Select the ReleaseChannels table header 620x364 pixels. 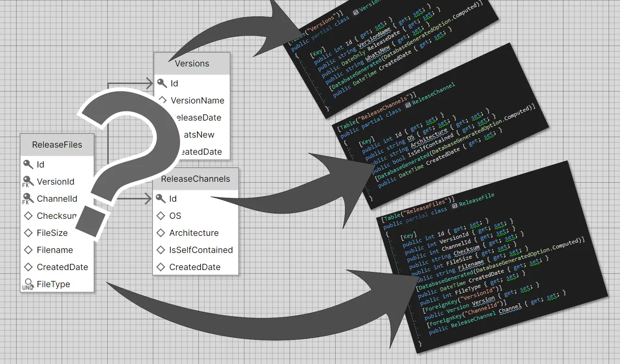(195, 179)
